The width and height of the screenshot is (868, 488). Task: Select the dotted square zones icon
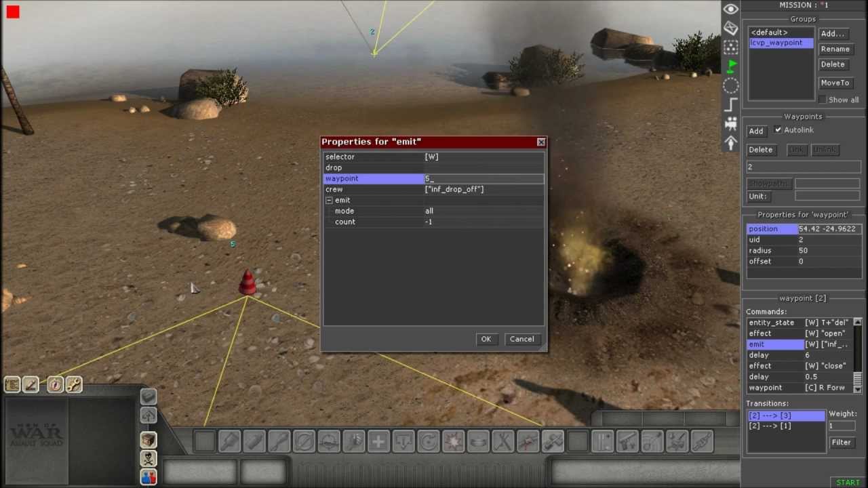tap(731, 47)
